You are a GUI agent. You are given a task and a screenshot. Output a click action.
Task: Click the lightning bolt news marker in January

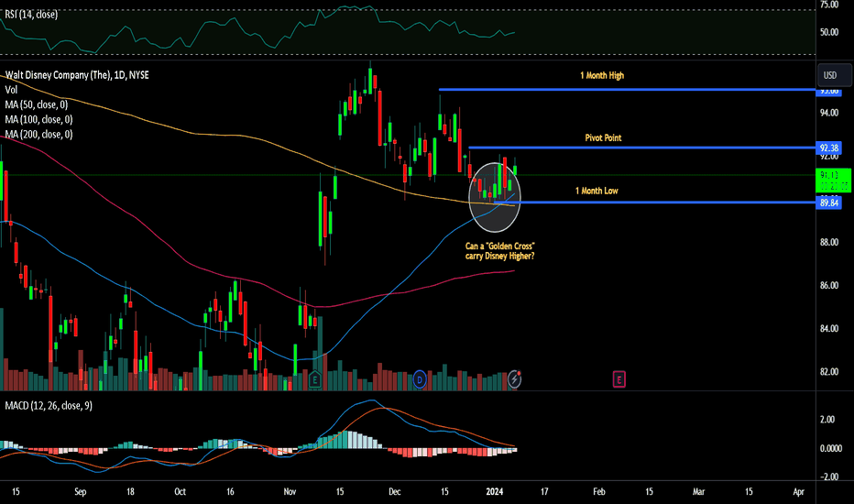tap(515, 378)
